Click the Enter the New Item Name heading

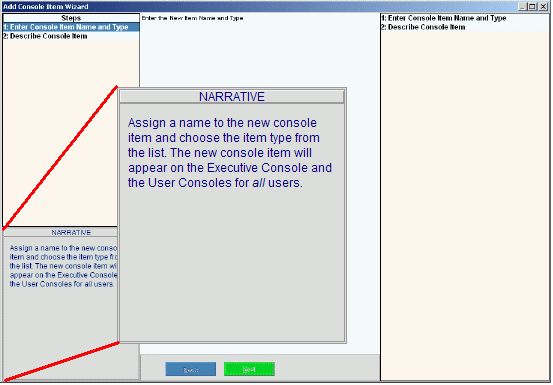192,18
